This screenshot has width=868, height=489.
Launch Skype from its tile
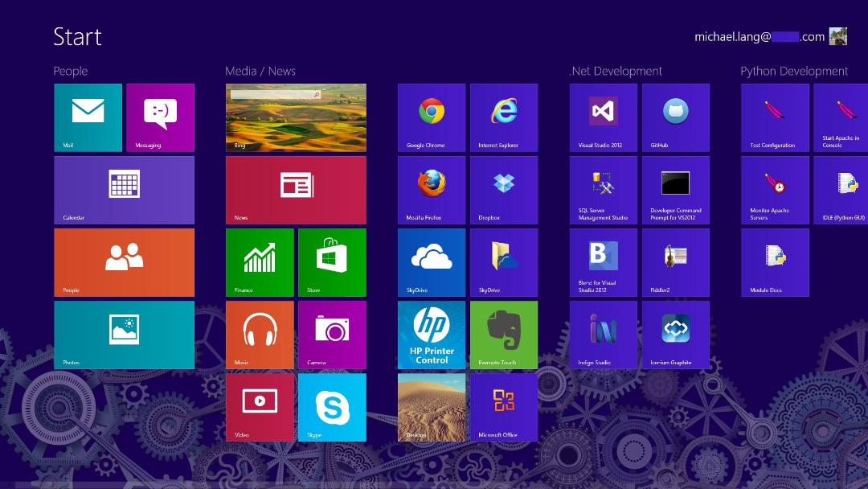[x=332, y=408]
